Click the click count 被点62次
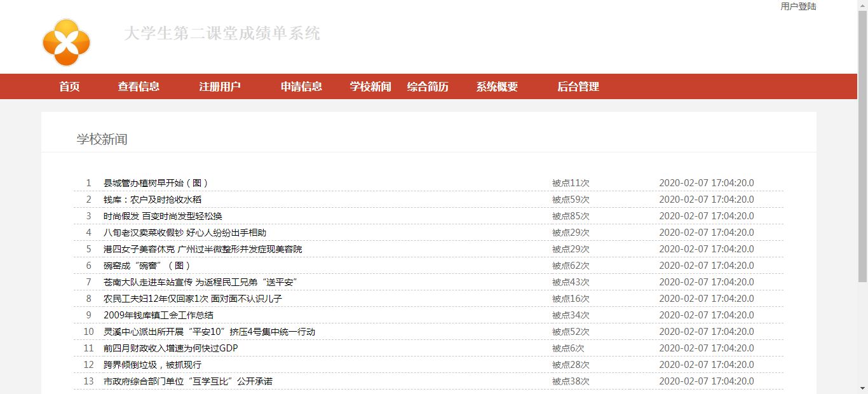868x394 pixels. (571, 266)
